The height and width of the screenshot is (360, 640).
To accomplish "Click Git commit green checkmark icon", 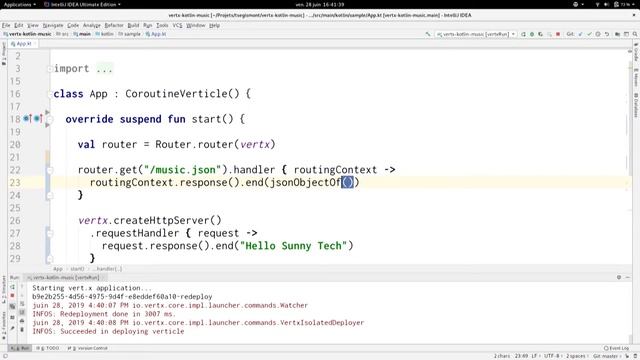I will (x=589, y=34).
